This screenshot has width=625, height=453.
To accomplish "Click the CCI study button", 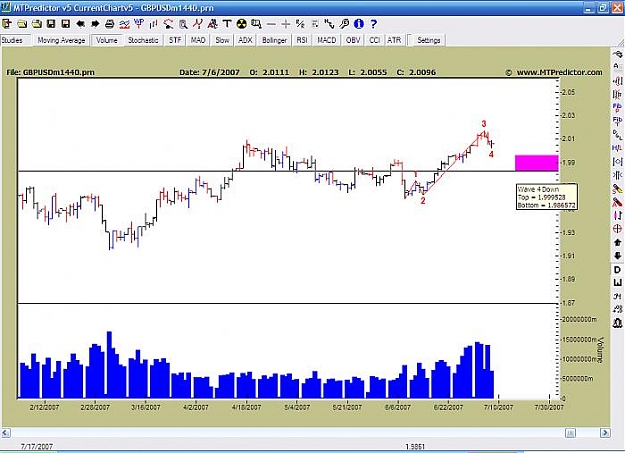I will tap(374, 40).
